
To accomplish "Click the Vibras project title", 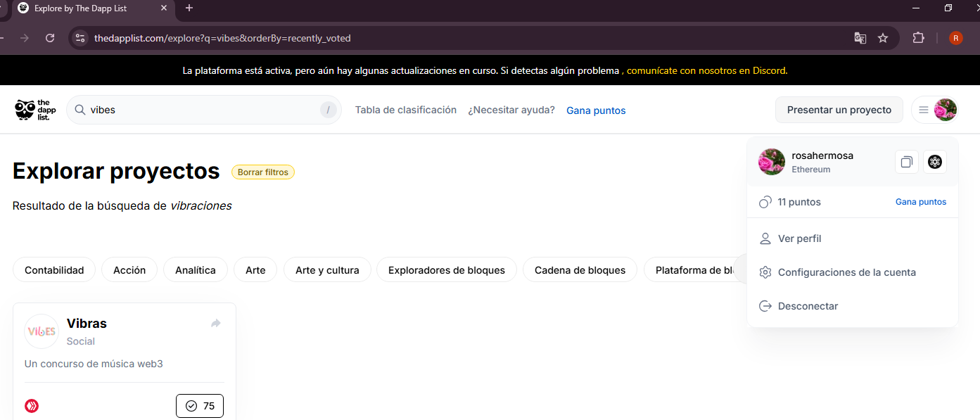I will pos(87,324).
